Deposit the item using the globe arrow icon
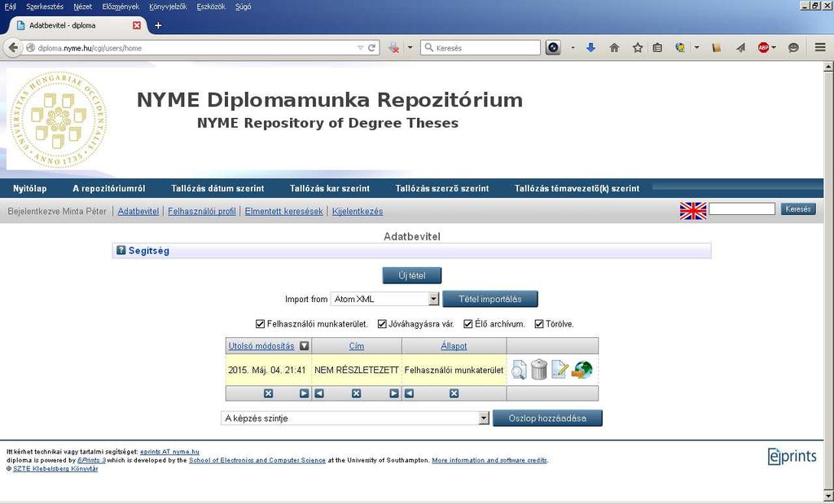Viewport: 834px width, 504px height. [x=582, y=370]
